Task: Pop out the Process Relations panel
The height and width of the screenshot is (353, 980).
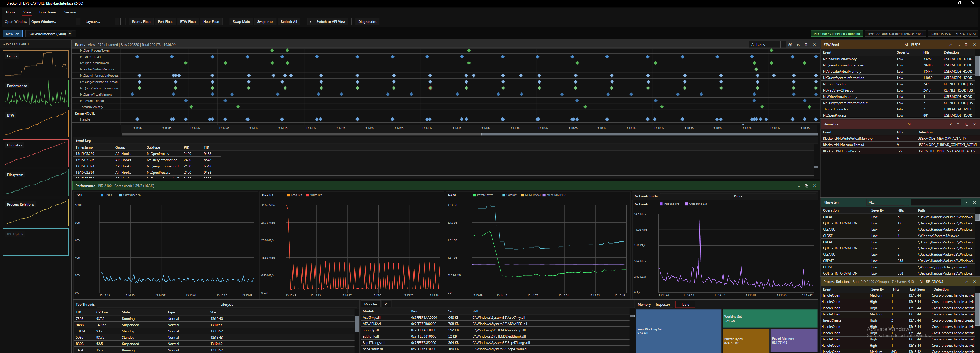Action: coord(966,282)
